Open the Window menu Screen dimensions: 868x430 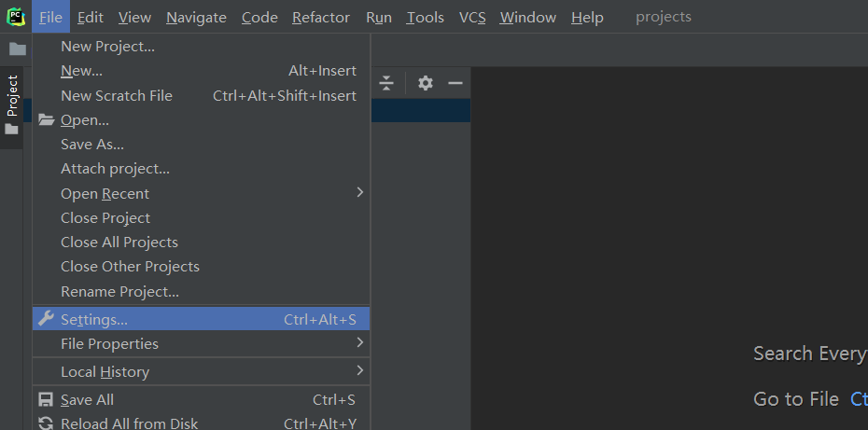click(x=528, y=17)
